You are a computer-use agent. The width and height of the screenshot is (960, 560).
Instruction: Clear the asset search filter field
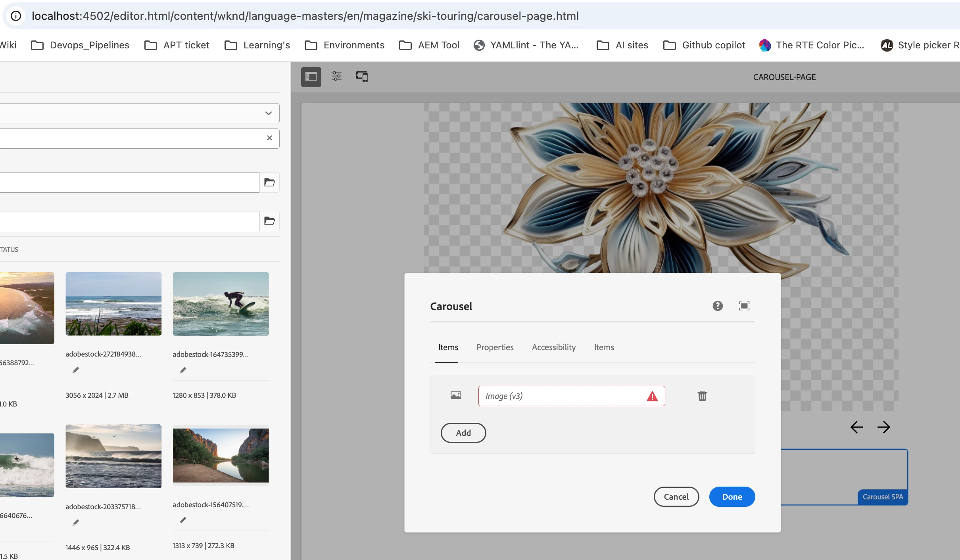point(269,138)
